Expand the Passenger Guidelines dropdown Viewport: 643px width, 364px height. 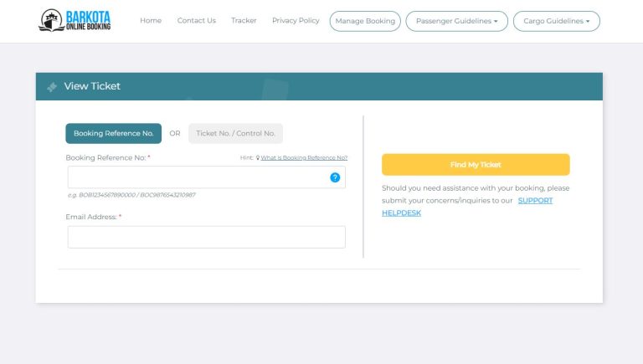[456, 21]
